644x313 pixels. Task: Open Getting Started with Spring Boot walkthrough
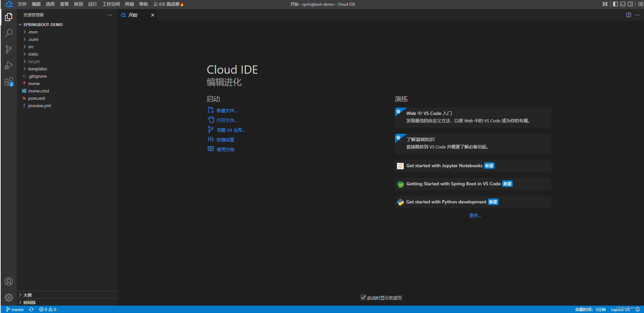pos(473,184)
